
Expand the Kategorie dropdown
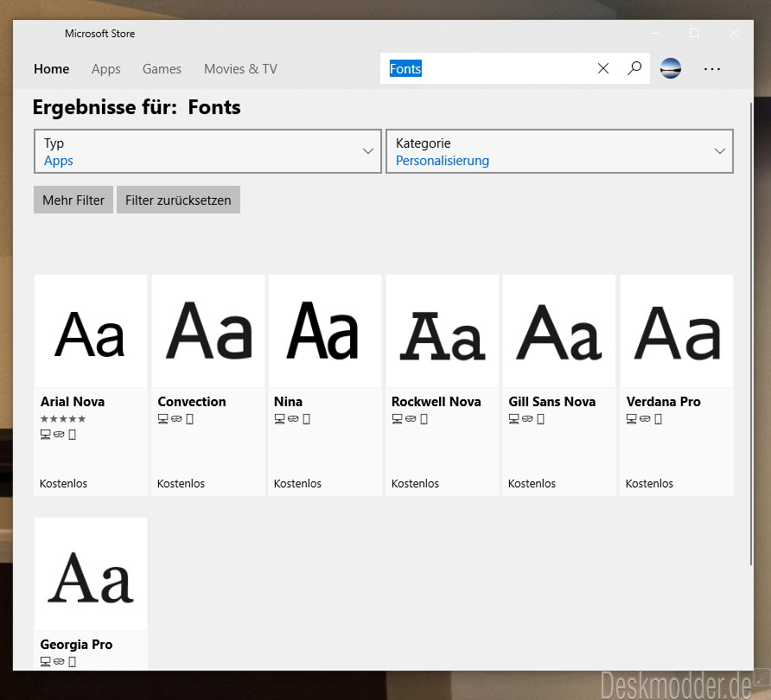[559, 151]
